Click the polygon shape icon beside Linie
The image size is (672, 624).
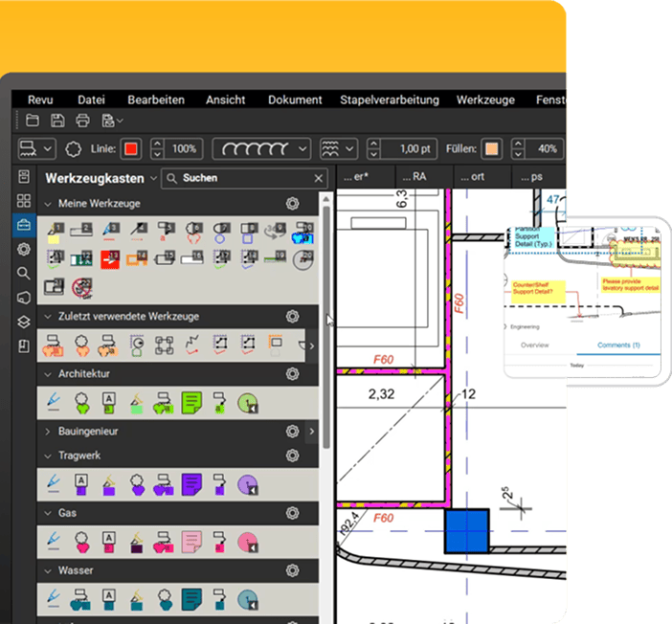(74, 149)
